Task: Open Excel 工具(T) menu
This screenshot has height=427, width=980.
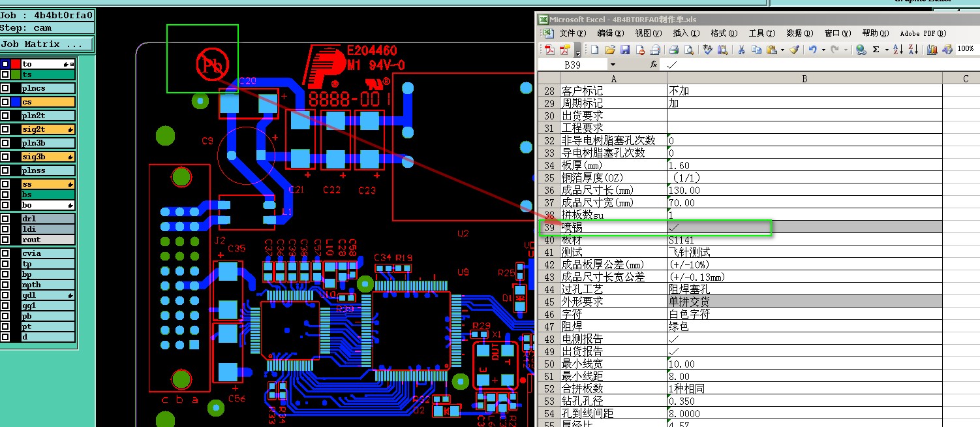Action: [x=761, y=33]
